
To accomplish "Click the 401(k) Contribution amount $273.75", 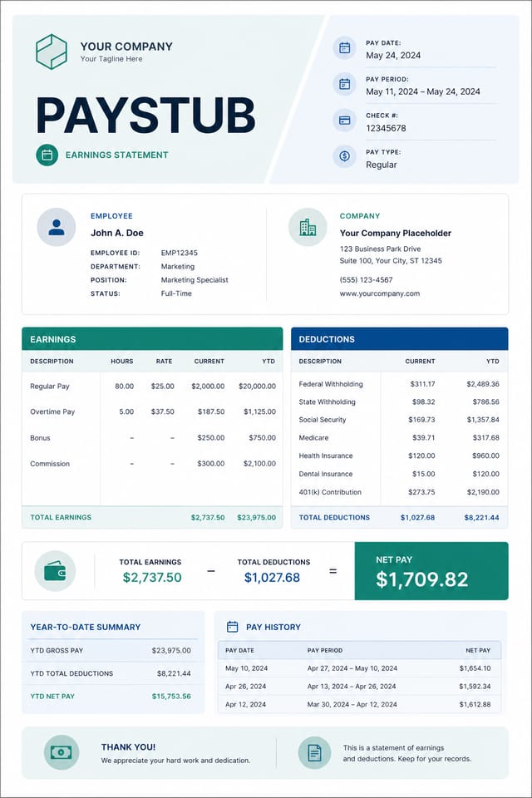I will pyautogui.click(x=421, y=492).
